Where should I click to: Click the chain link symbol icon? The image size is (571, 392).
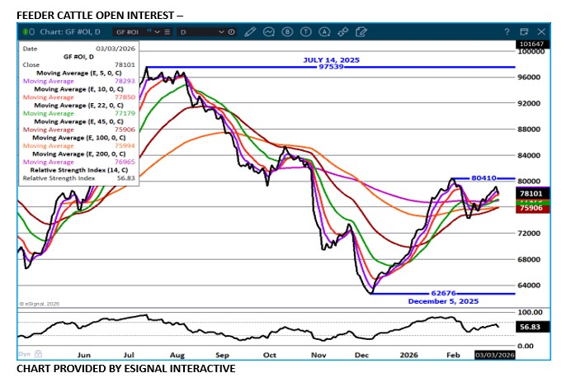342,31
